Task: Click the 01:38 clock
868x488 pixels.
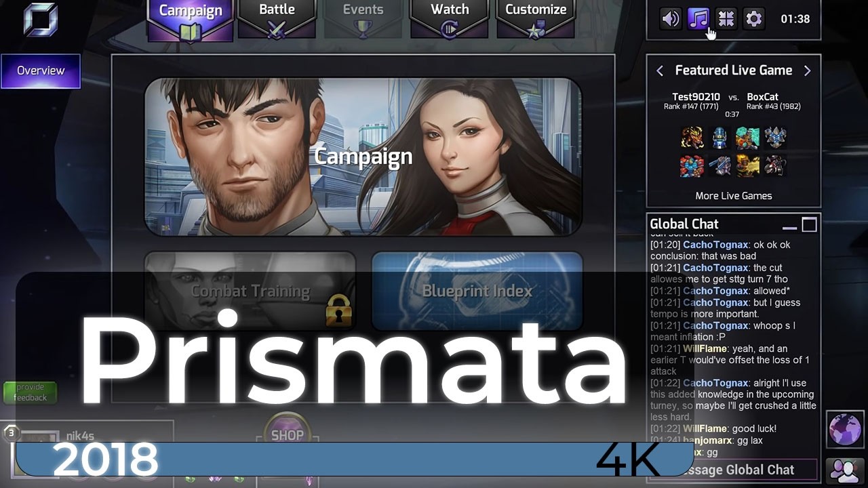Action: (795, 19)
